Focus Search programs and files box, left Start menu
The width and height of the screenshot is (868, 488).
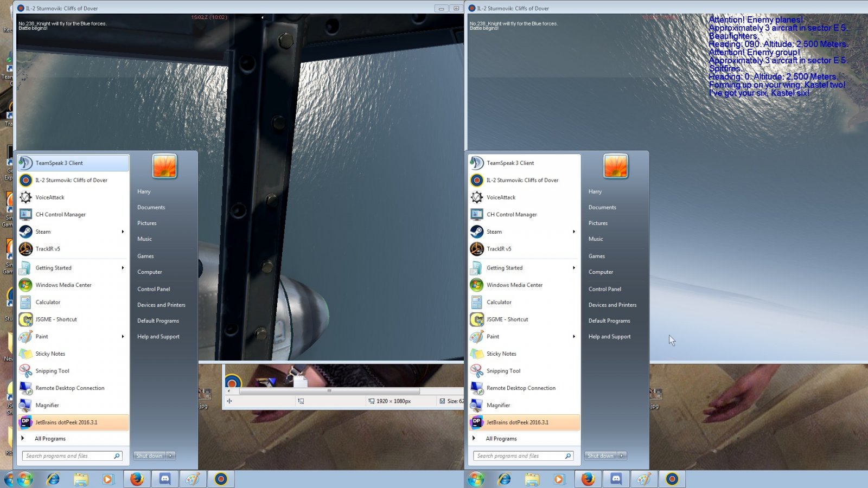(x=72, y=456)
